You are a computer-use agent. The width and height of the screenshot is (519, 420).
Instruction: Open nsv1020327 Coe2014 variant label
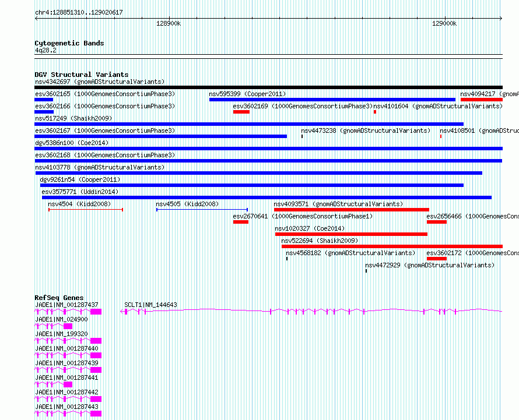click(310, 228)
